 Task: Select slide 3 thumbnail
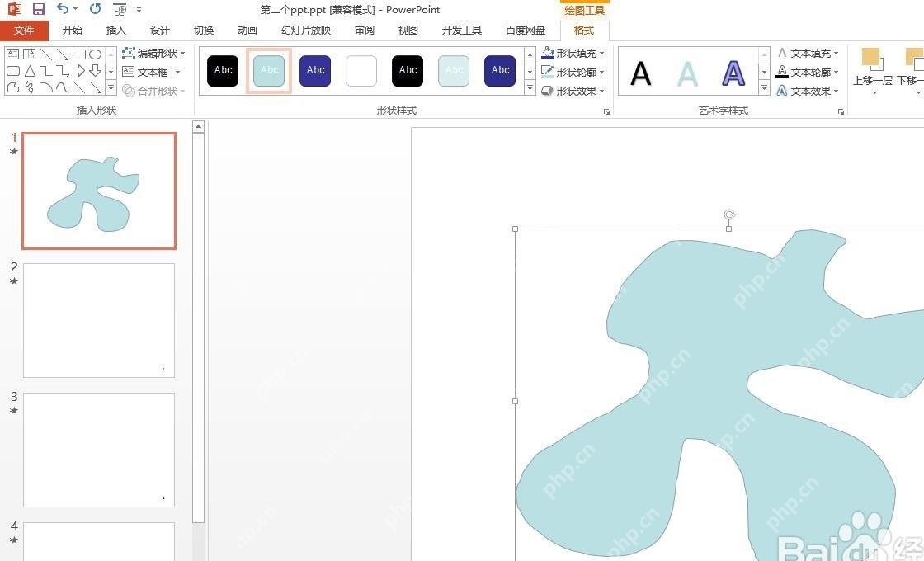[99, 450]
